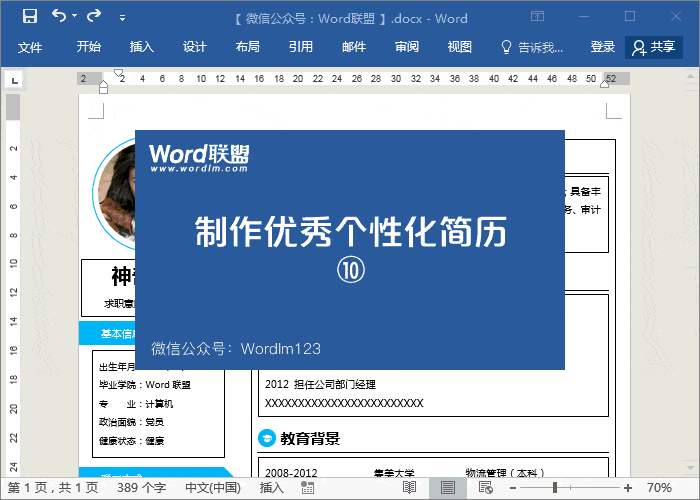700x500 pixels.
Task: Click the 登录 sign-in link
Action: [x=603, y=47]
